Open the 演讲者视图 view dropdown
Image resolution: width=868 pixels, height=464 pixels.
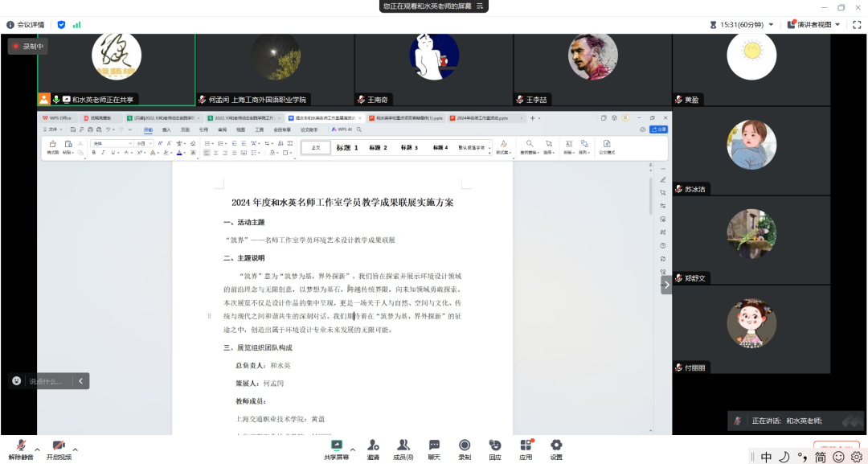(814, 25)
